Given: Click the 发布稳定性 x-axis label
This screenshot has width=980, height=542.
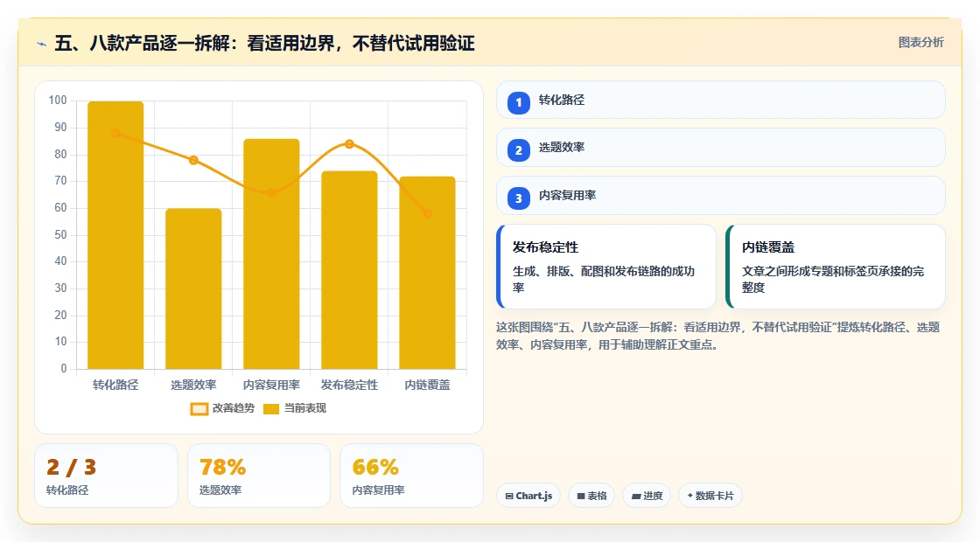Looking at the screenshot, I should (x=349, y=386).
